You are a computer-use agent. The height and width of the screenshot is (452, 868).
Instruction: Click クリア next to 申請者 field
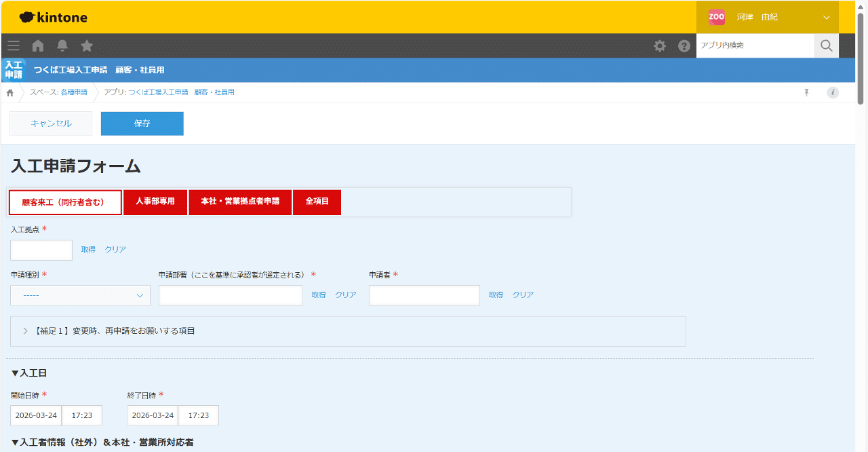(x=523, y=295)
